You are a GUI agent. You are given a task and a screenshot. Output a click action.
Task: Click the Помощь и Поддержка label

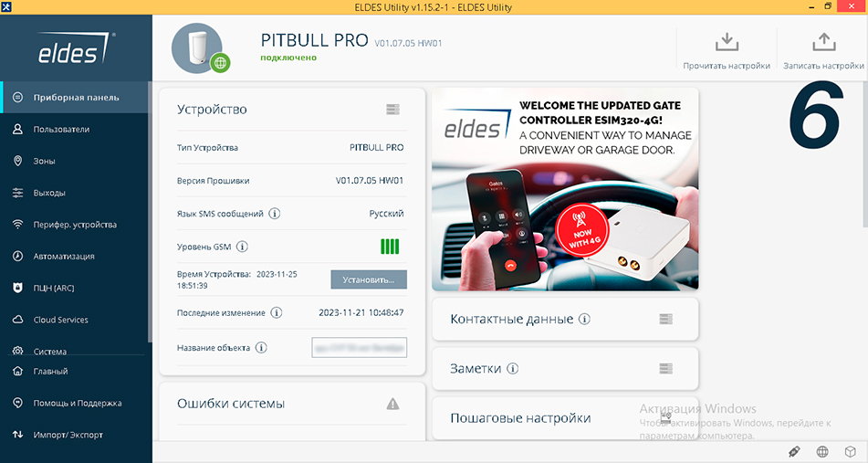pyautogui.click(x=78, y=404)
